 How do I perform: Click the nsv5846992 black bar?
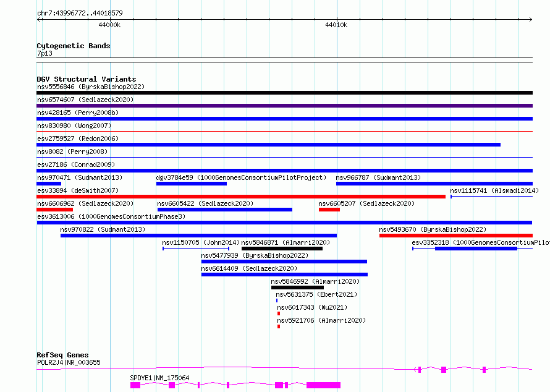pyautogui.click(x=297, y=288)
